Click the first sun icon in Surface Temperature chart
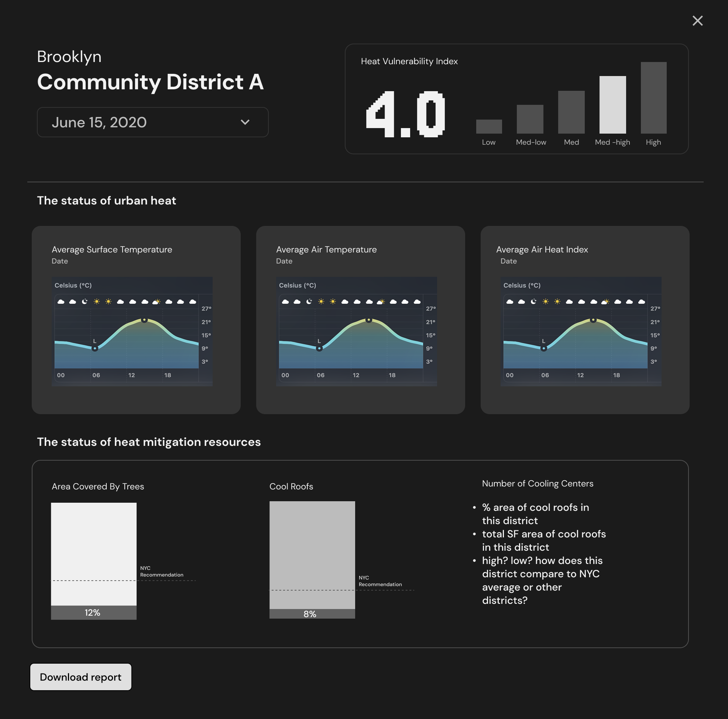The height and width of the screenshot is (719, 728). pyautogui.click(x=97, y=302)
